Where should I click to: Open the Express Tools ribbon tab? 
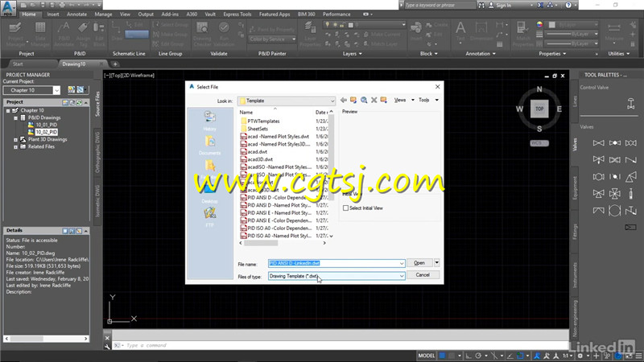[237, 14]
